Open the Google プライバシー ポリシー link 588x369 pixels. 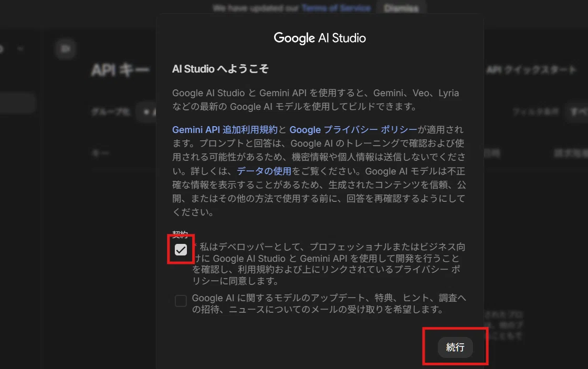353,129
